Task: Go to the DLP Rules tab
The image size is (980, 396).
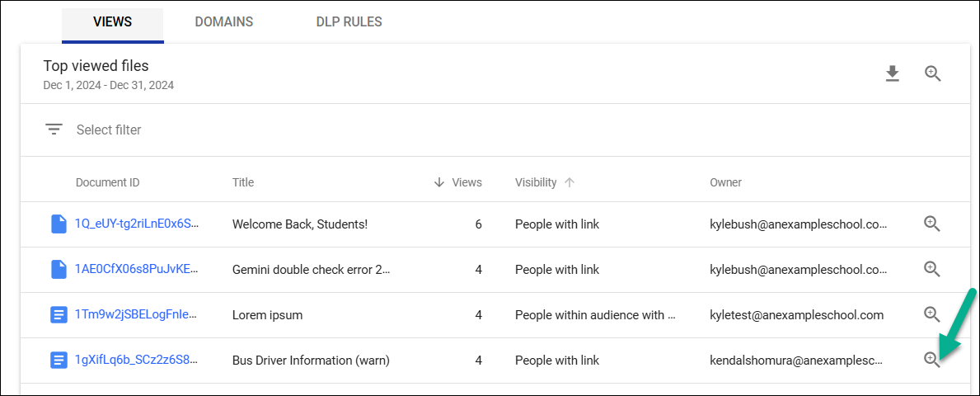Action: [x=349, y=22]
